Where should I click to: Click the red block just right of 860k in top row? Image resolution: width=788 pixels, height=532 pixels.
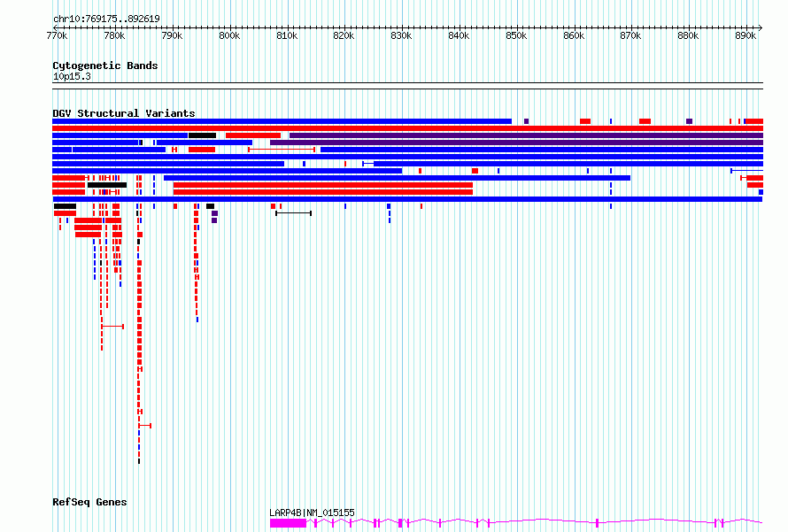pos(585,121)
